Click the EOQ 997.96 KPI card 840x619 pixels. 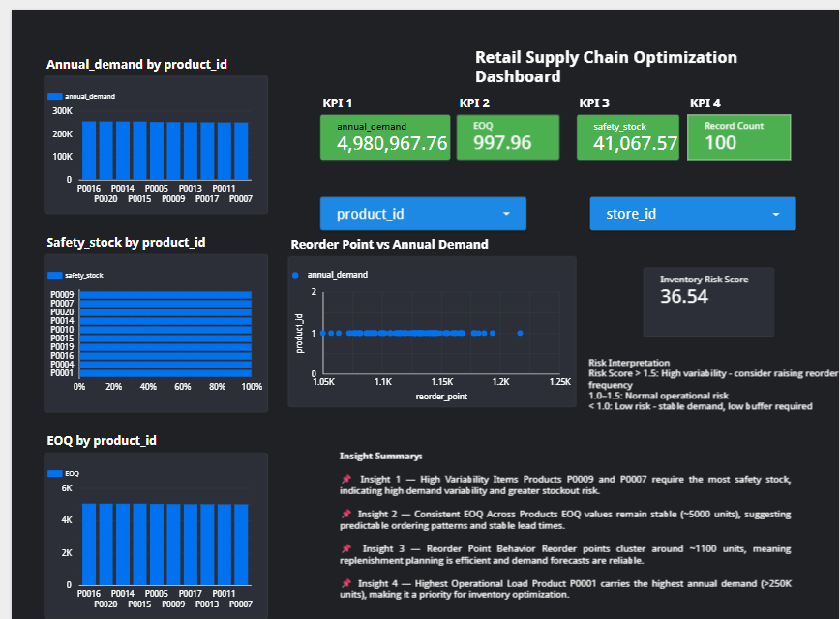(x=508, y=136)
